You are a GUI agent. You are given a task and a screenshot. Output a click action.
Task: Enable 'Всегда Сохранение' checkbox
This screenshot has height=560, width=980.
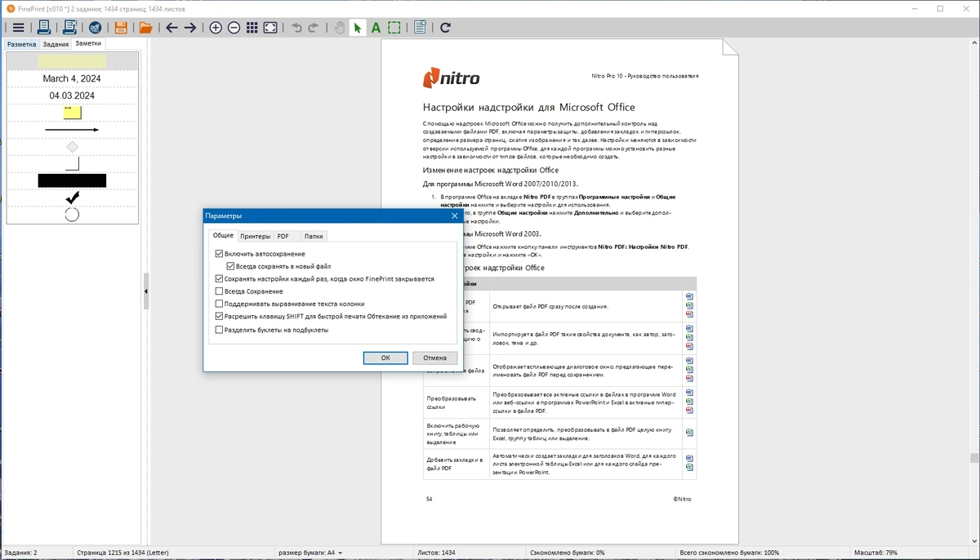coord(219,291)
